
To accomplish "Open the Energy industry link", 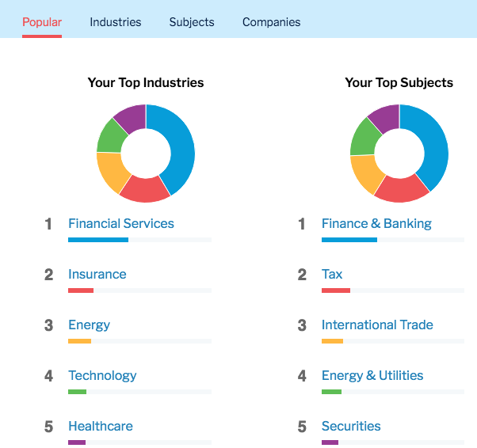I will (x=89, y=325).
